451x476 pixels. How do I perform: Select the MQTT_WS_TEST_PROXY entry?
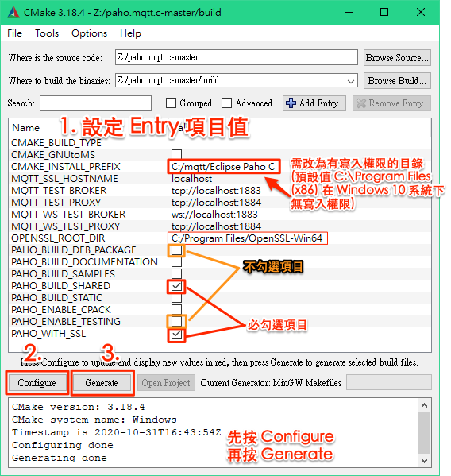66,226
